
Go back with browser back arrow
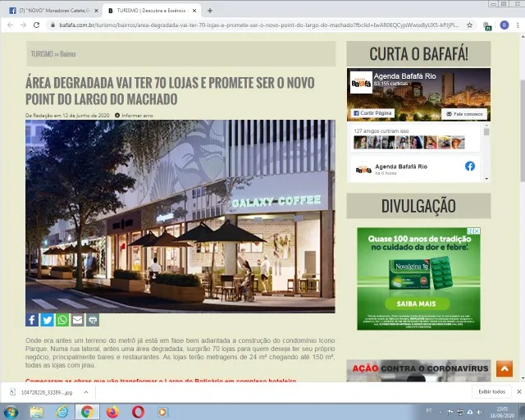pos(10,25)
